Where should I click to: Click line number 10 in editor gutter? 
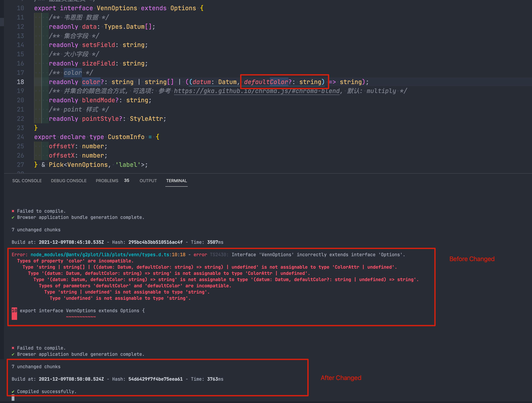pos(20,8)
